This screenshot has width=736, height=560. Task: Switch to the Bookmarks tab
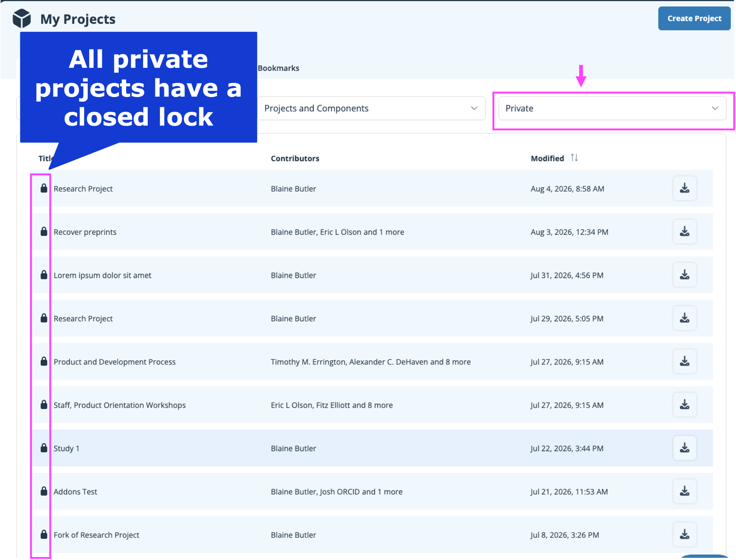(279, 68)
